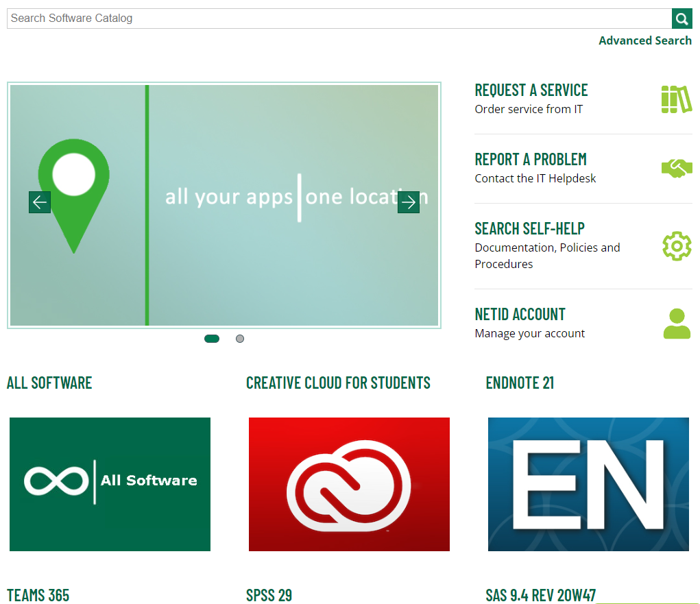The image size is (700, 604).
Task: Click the handshake icon for Report a Problem
Action: 677,168
